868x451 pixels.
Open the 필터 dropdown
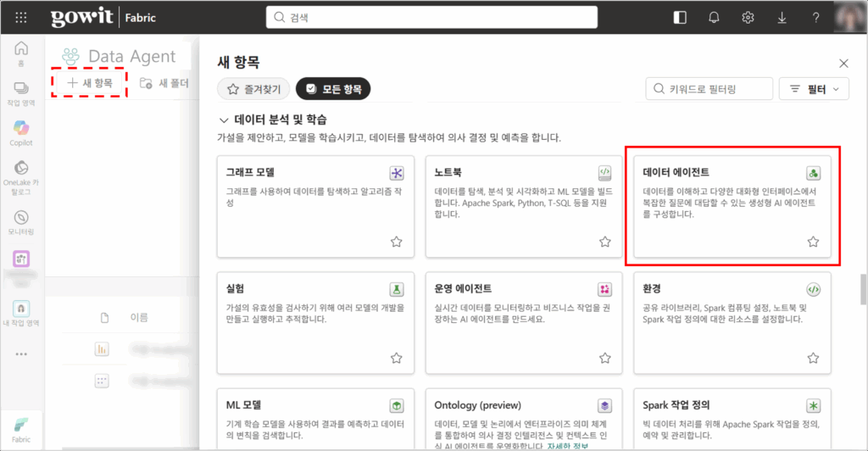(x=814, y=88)
